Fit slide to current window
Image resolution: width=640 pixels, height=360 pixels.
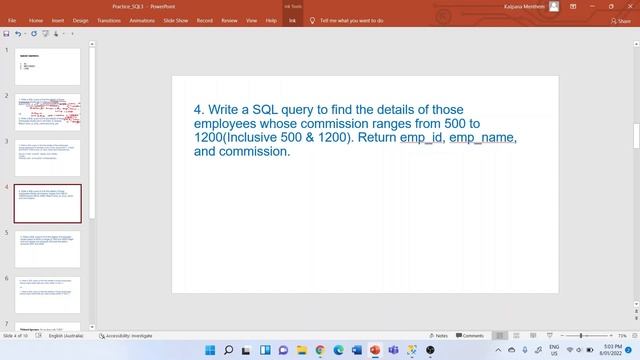(x=635, y=336)
